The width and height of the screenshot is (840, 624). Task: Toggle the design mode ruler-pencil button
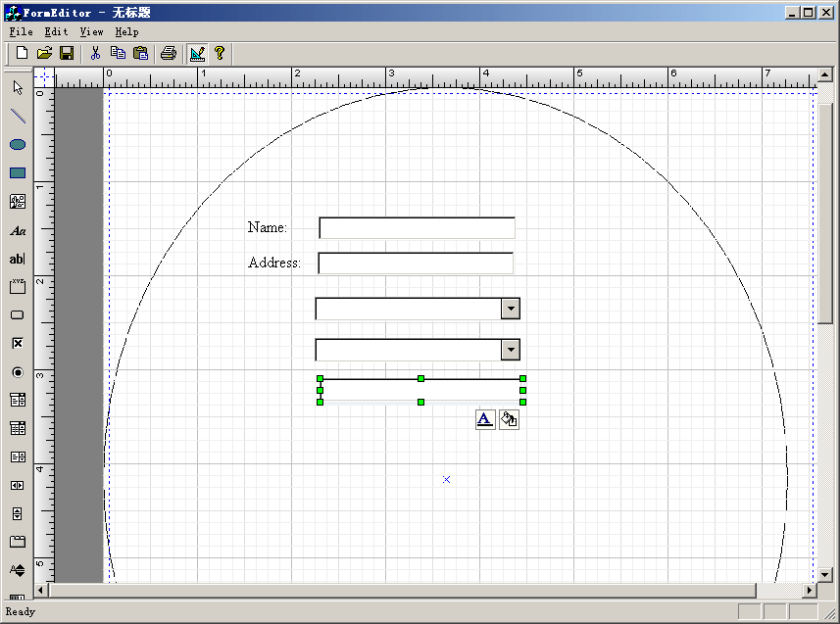pyautogui.click(x=197, y=53)
